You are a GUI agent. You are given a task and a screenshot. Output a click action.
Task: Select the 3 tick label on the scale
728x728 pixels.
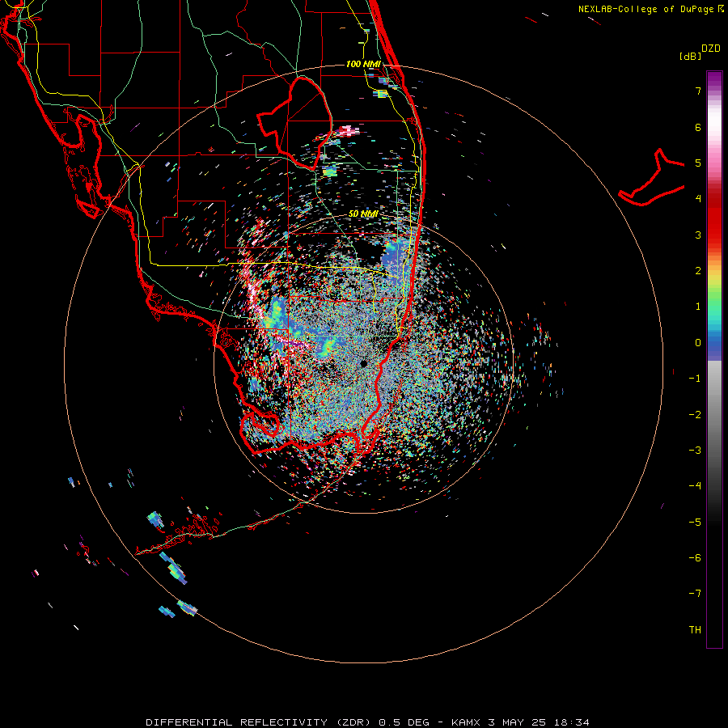pyautogui.click(x=698, y=235)
